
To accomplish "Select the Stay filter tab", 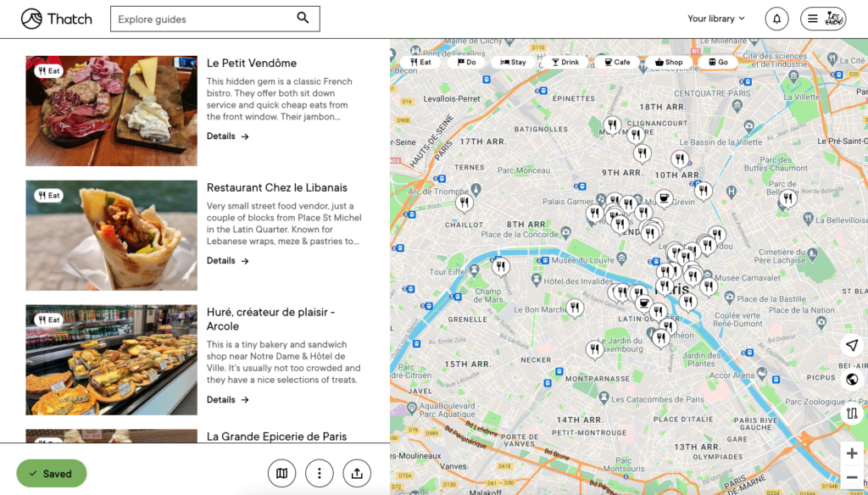I will (x=512, y=61).
